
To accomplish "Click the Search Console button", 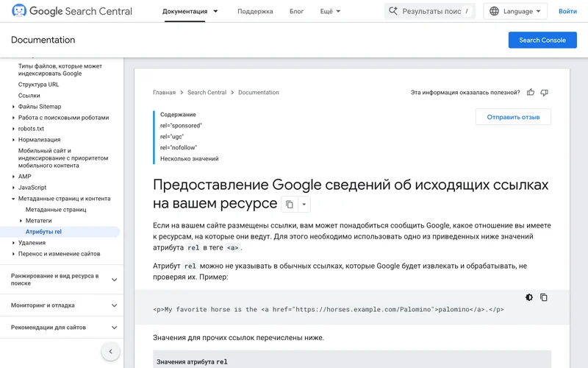I will click(x=542, y=40).
